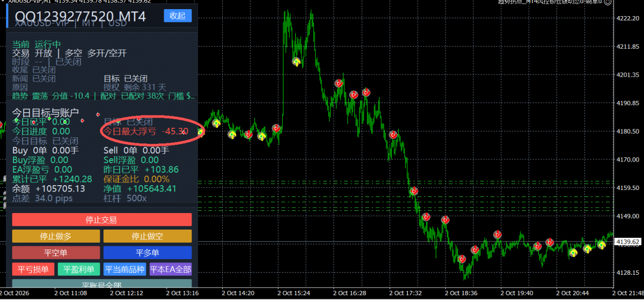Click the purple 平本EA全部 button
The width and height of the screenshot is (644, 300).
(x=170, y=269)
